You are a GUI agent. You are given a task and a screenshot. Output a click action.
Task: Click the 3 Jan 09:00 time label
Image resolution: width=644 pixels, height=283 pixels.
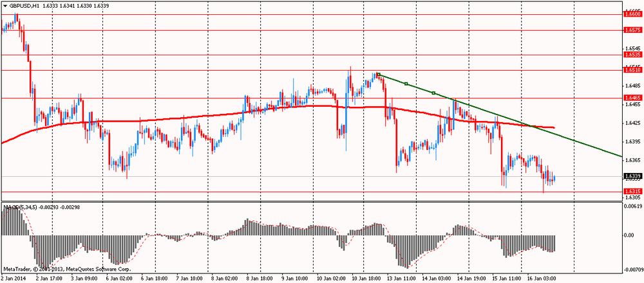coord(84,278)
